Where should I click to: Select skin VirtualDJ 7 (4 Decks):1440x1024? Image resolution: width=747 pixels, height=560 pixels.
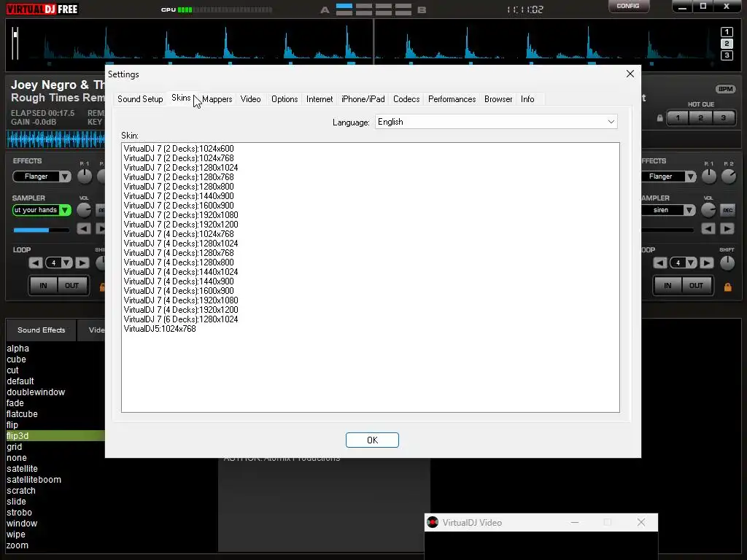(x=181, y=272)
